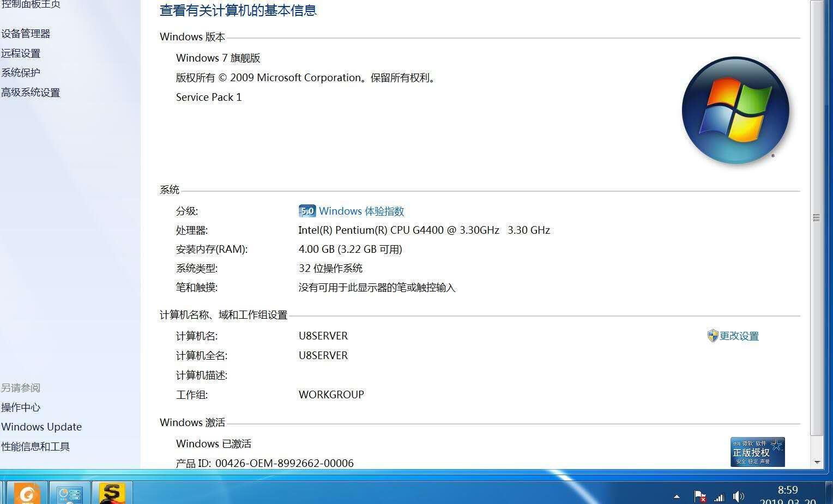Open the Control Panel taskbar button
The width and height of the screenshot is (833, 504).
69,493
